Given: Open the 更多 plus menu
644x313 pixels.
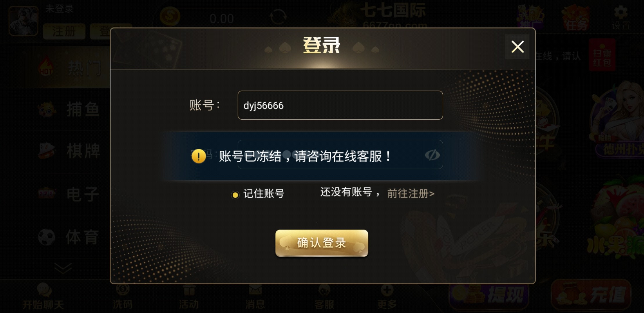Looking at the screenshot, I should click(x=387, y=290).
